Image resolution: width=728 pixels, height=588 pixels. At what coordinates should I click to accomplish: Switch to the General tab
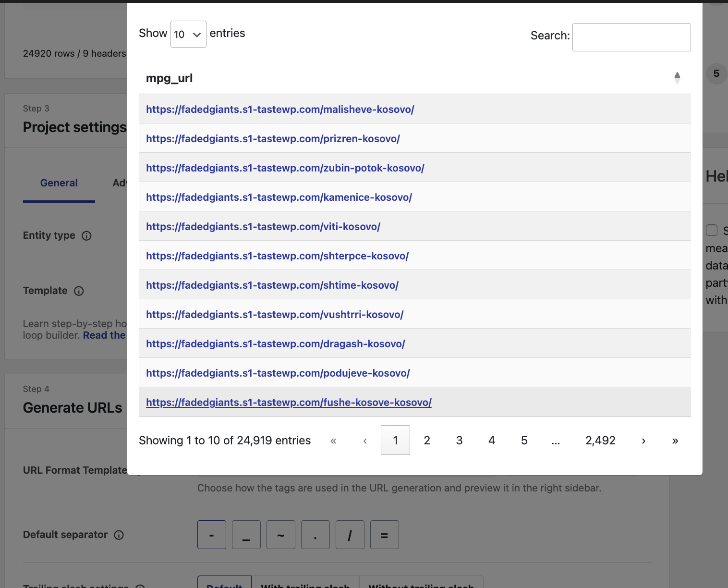[59, 183]
